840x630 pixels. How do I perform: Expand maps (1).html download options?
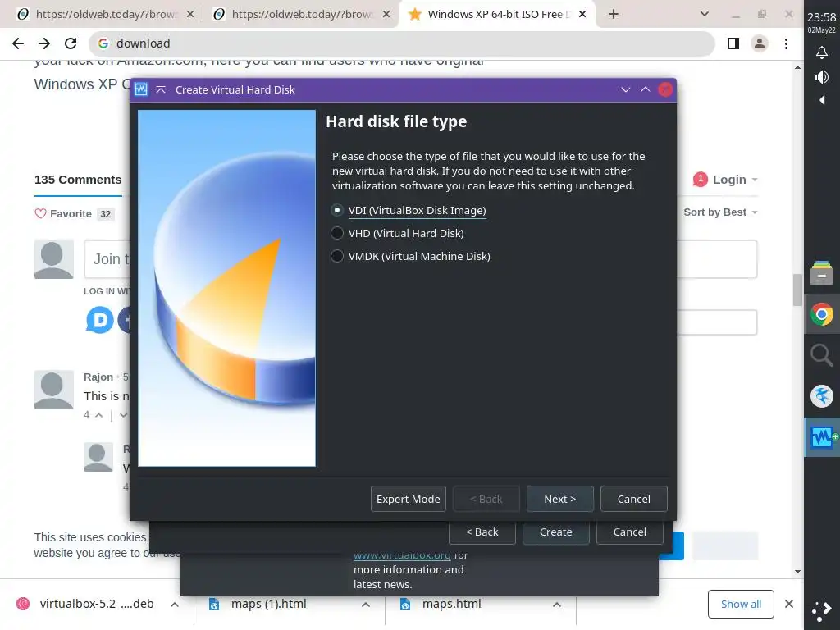tap(366, 605)
